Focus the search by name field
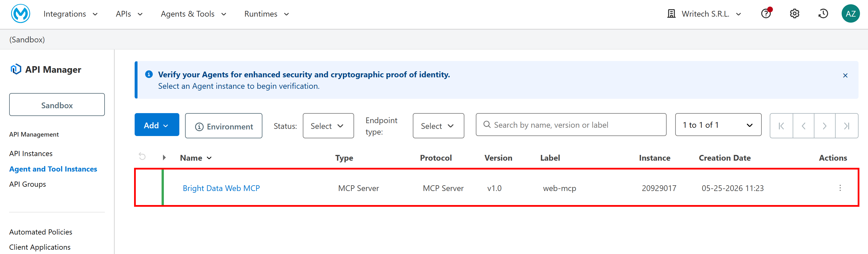The width and height of the screenshot is (868, 254). [571, 125]
